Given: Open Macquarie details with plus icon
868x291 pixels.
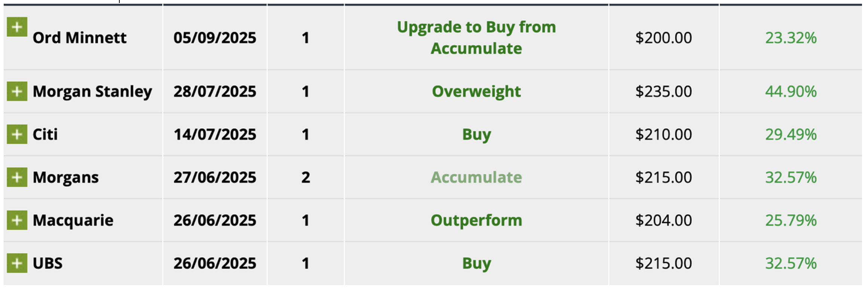Looking at the screenshot, I should point(17,220).
